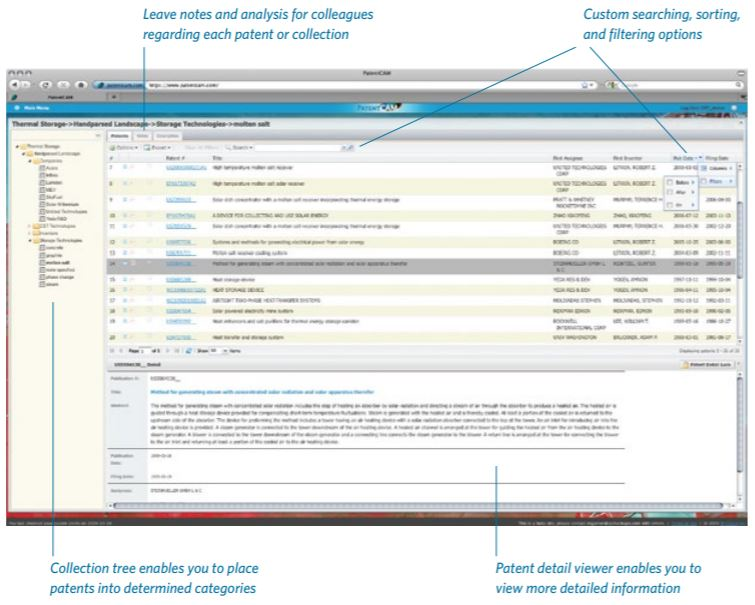The image size is (755, 605).
Task: Sort by the Filing Date column header
Action: click(x=717, y=158)
